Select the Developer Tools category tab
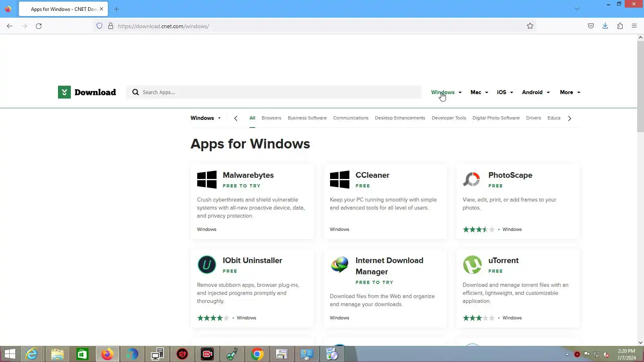644x362 pixels. [x=449, y=118]
